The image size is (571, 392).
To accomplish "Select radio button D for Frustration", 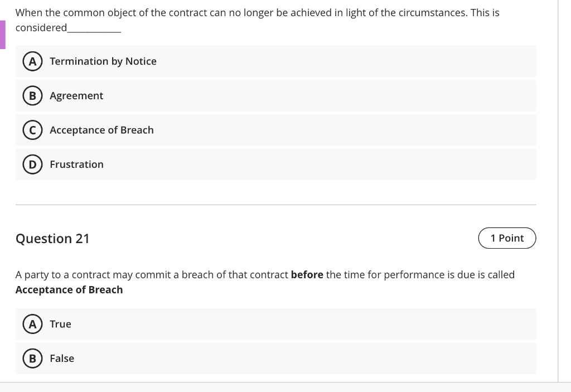I will click(32, 164).
